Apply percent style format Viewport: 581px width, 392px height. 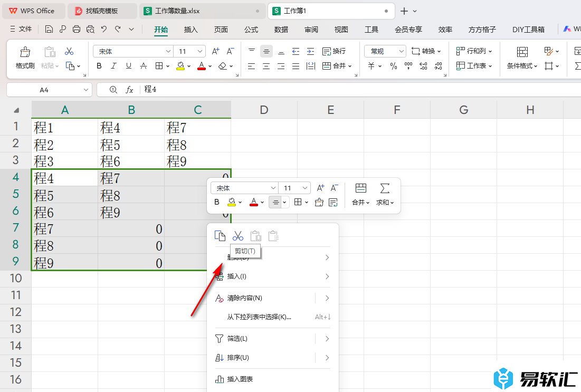pyautogui.click(x=394, y=66)
